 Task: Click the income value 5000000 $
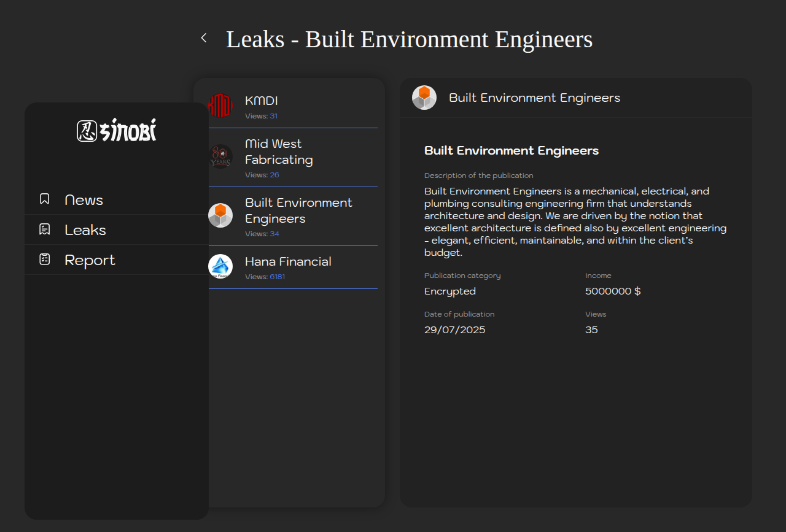coord(613,291)
